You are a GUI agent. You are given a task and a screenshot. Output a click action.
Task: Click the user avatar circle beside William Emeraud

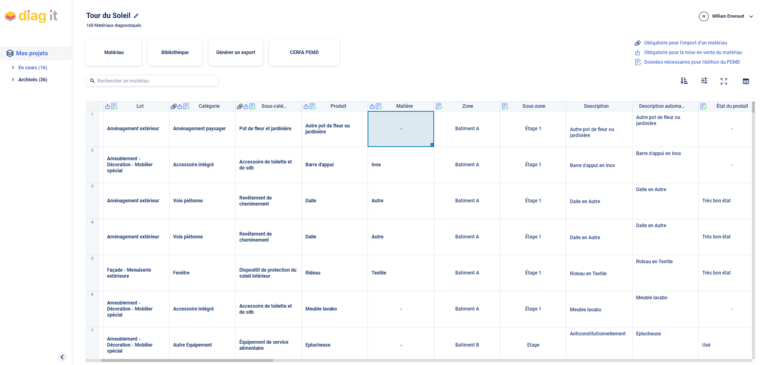coord(704,16)
